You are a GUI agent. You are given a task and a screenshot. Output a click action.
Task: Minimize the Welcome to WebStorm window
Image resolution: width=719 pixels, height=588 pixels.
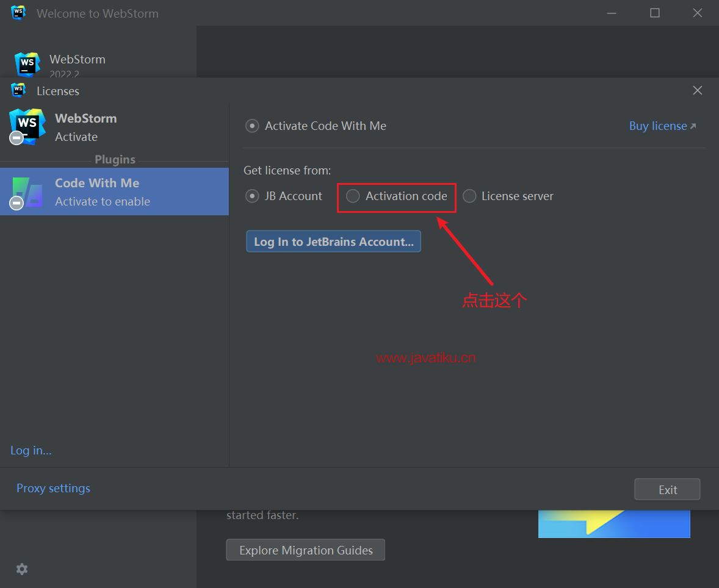(x=611, y=13)
